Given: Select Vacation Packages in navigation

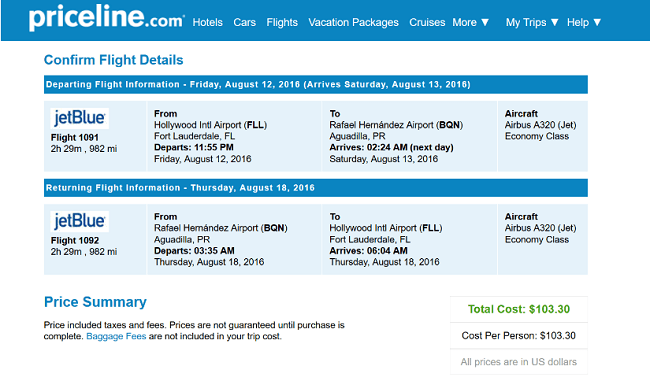Looking at the screenshot, I should coord(353,22).
